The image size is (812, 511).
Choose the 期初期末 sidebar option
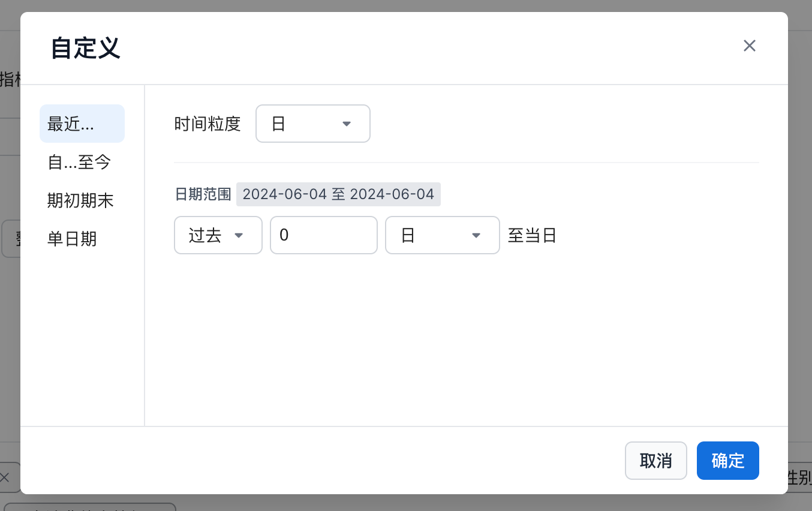tap(80, 200)
